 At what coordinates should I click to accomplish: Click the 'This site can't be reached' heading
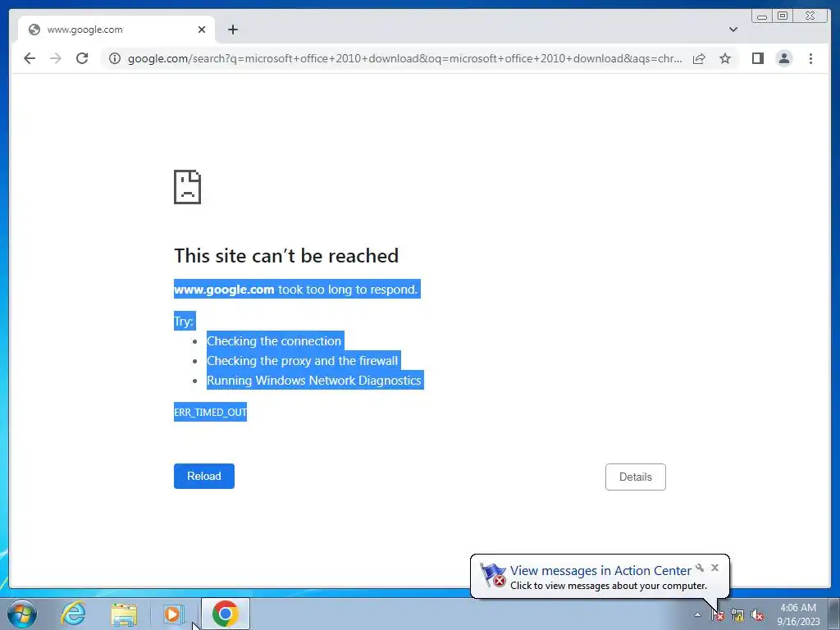click(286, 256)
